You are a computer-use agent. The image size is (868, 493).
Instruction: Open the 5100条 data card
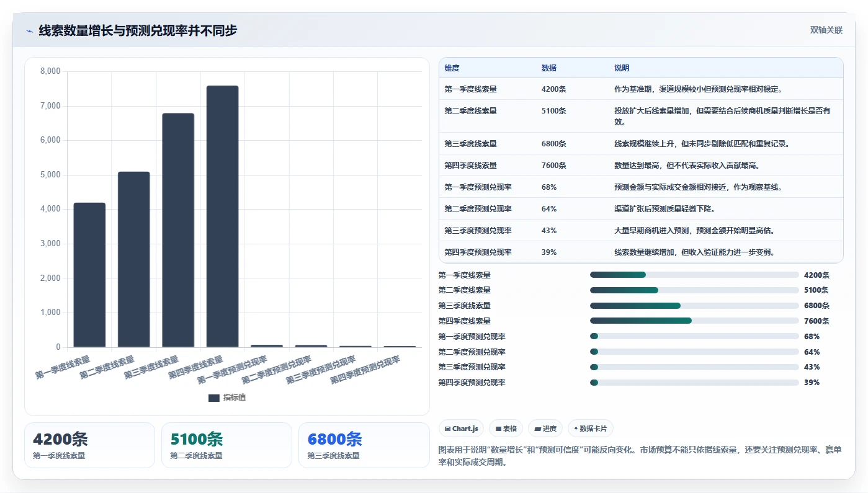point(226,445)
